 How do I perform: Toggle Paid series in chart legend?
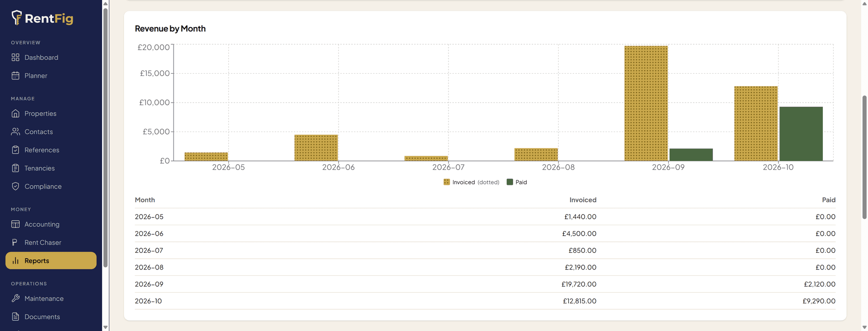517,182
